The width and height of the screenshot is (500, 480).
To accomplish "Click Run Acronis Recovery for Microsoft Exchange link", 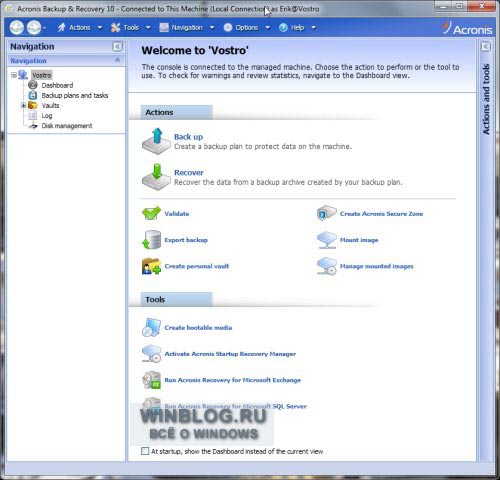I will (x=233, y=380).
